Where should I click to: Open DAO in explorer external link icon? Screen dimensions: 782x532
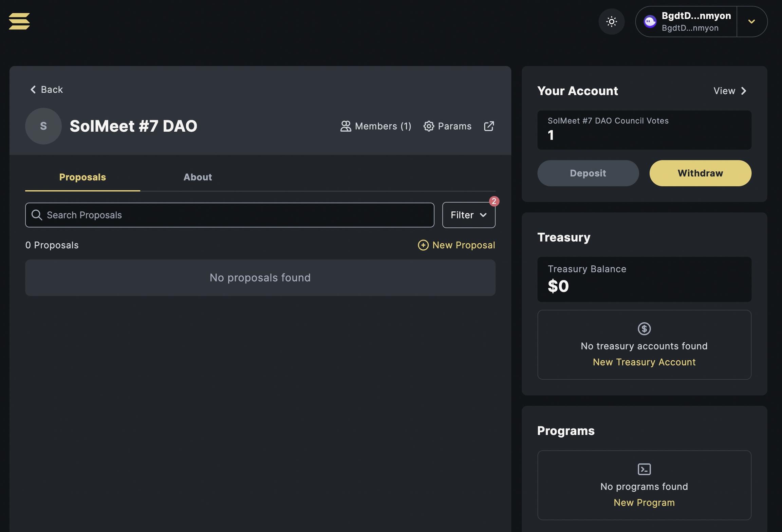[x=489, y=126]
